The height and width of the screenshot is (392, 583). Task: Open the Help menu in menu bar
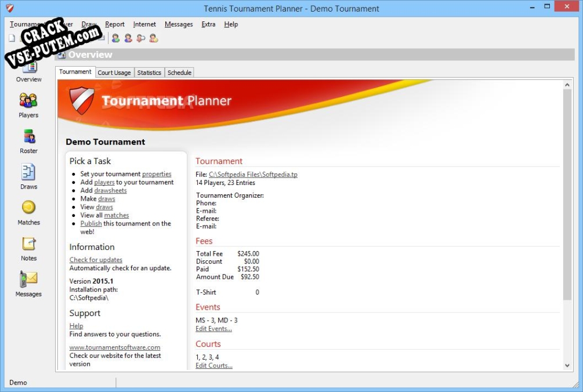231,24
